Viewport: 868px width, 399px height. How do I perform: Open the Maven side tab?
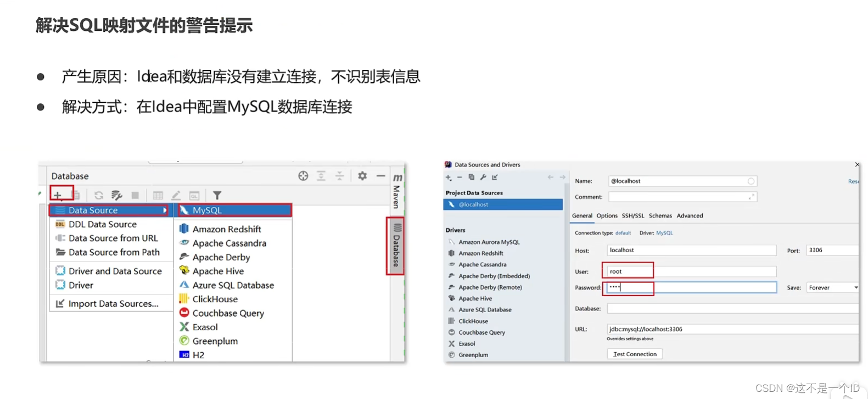(397, 191)
